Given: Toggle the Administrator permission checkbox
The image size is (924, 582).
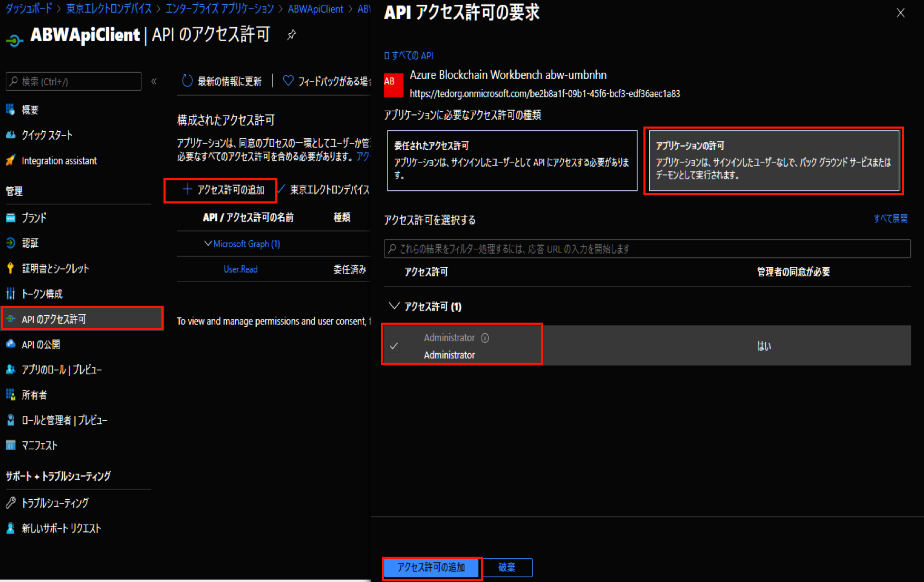Looking at the screenshot, I should (x=393, y=346).
